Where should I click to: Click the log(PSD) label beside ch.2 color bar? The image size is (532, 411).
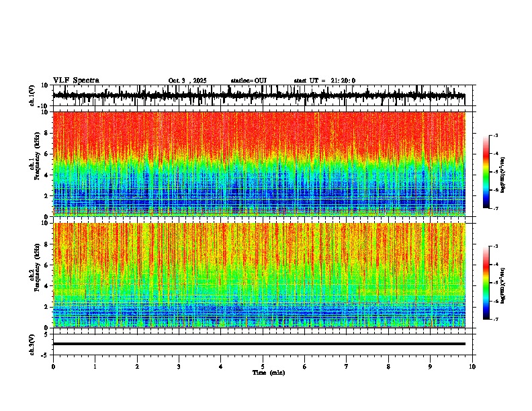point(503,285)
